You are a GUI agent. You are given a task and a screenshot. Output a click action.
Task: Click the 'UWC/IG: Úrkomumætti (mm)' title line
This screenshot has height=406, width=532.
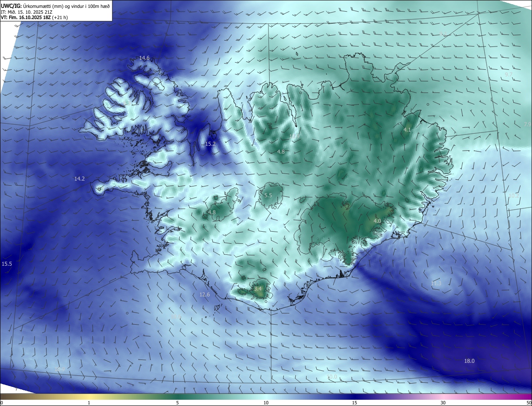pos(55,6)
